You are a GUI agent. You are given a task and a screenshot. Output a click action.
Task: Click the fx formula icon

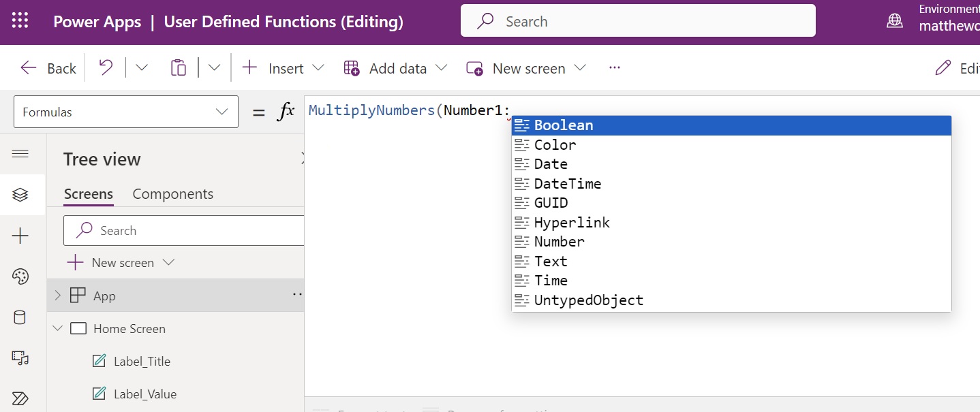[285, 110]
